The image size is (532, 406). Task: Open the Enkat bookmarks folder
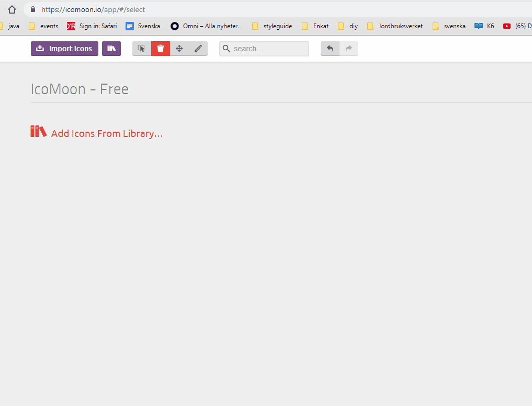point(315,26)
